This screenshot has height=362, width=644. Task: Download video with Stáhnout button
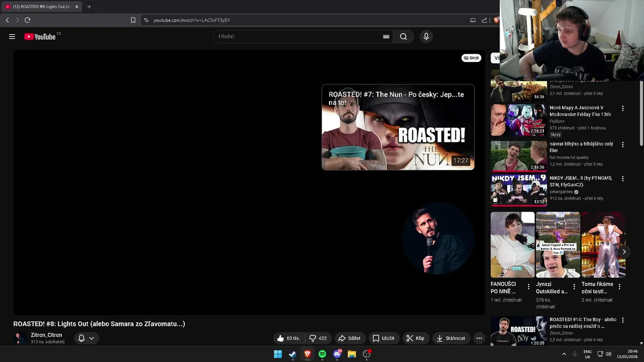451,338
